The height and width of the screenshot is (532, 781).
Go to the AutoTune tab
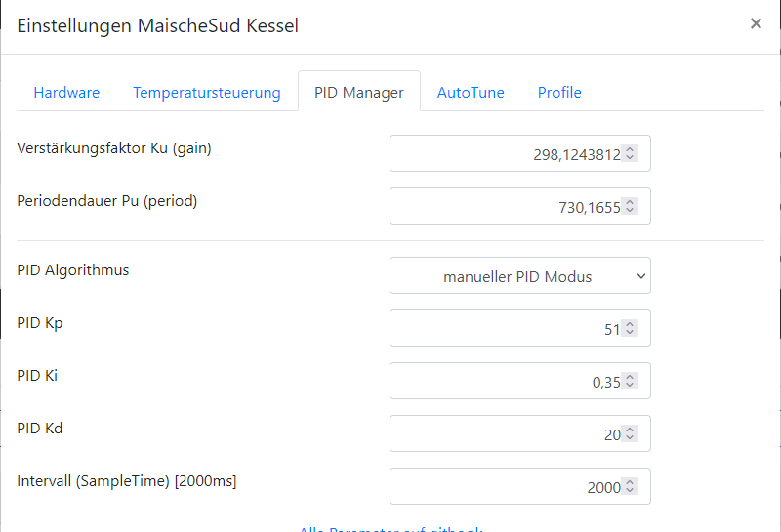pyautogui.click(x=471, y=93)
